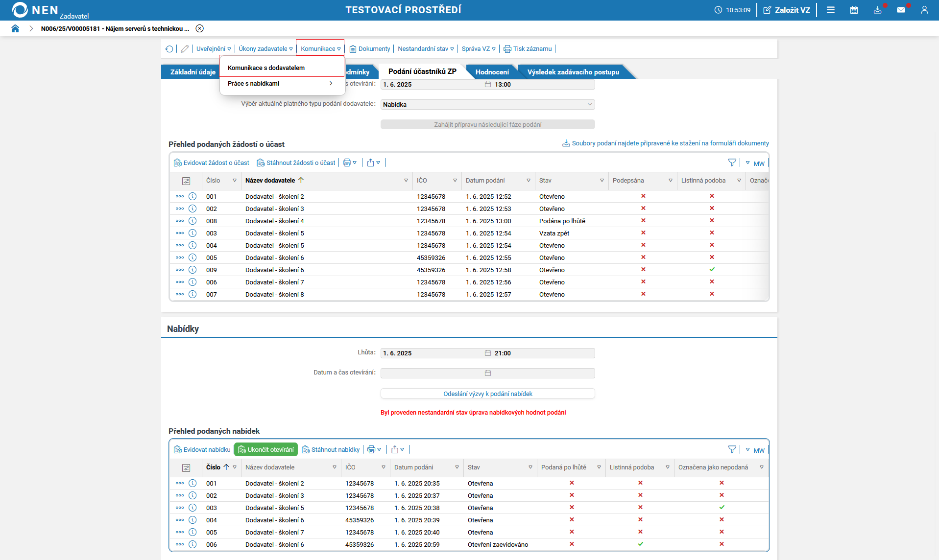The height and width of the screenshot is (560, 939).
Task: Click the Ukončit otevírání button
Action: 266,449
